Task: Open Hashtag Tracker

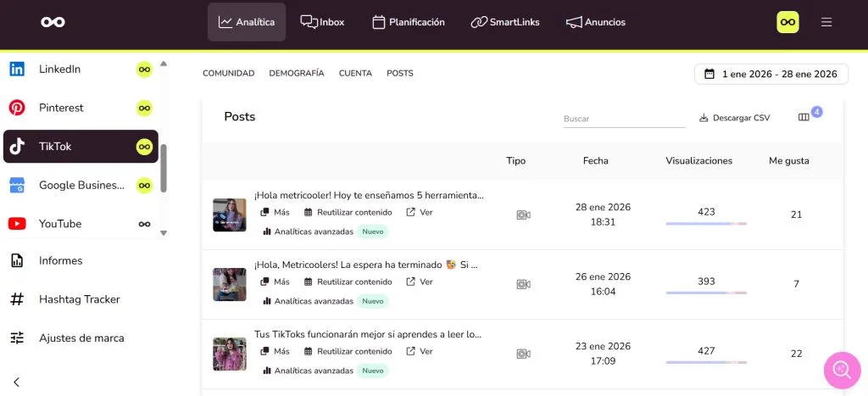Action: point(65,299)
